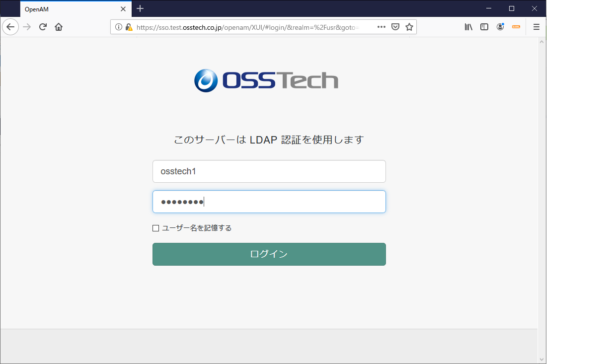610x364 pixels.
Task: View site information via the padlock
Action: point(129,27)
